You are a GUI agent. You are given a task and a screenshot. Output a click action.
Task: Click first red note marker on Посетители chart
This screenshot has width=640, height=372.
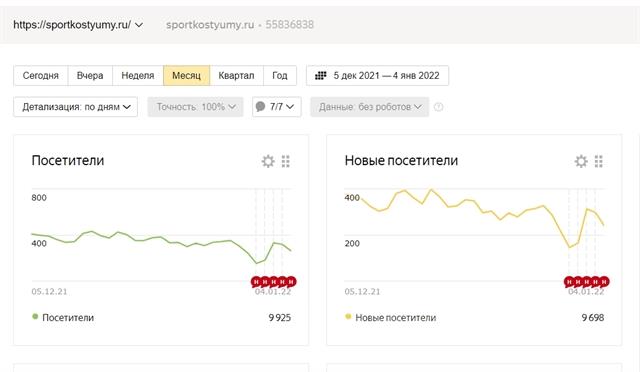(x=256, y=282)
